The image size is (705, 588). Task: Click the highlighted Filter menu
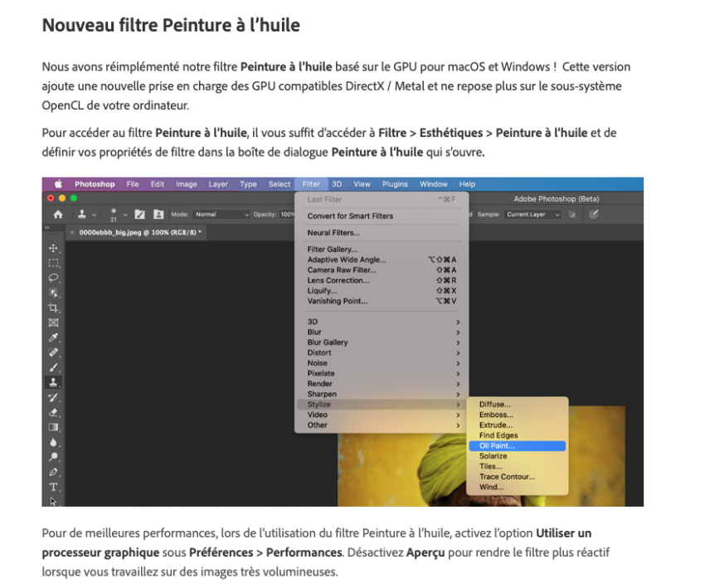tap(311, 184)
